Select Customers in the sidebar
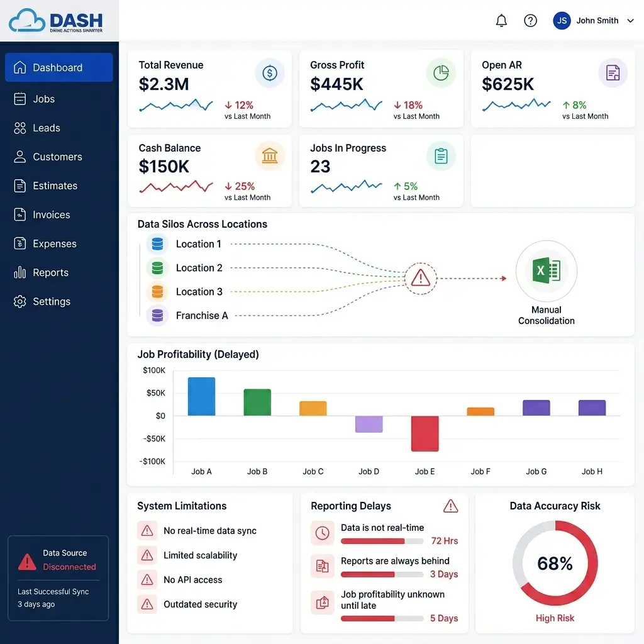The image size is (644, 644). (58, 157)
